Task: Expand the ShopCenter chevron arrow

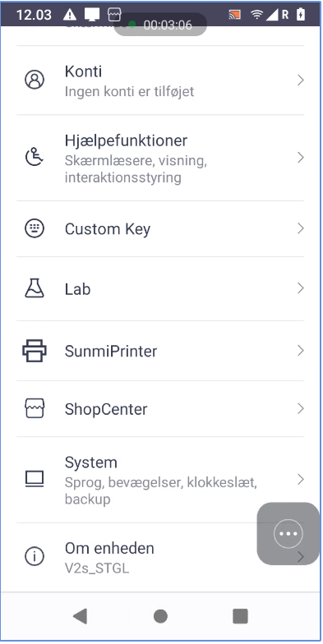Action: [301, 408]
